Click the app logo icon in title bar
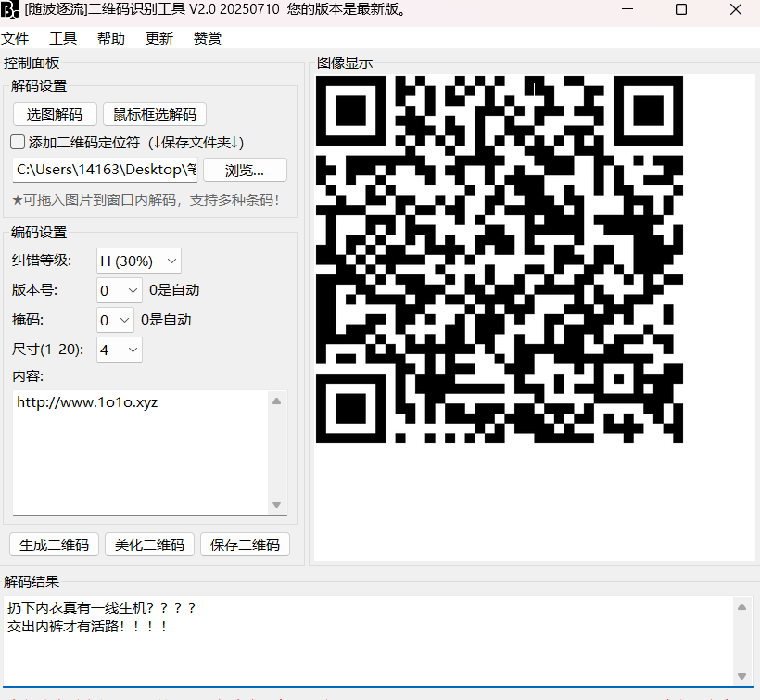 coord(11,10)
